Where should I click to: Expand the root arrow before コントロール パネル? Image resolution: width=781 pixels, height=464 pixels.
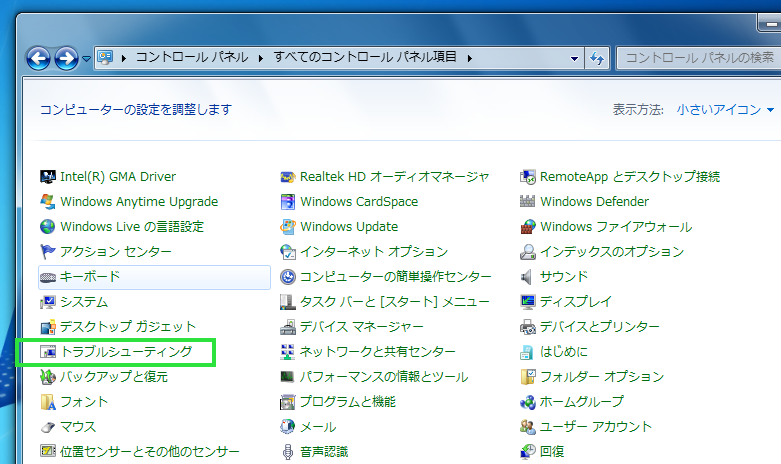coord(124,58)
